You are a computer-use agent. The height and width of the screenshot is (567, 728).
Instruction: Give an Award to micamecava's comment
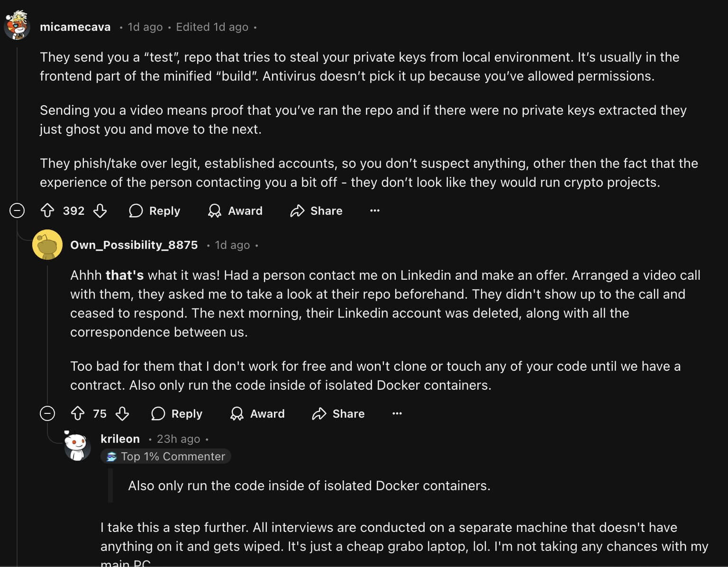236,210
